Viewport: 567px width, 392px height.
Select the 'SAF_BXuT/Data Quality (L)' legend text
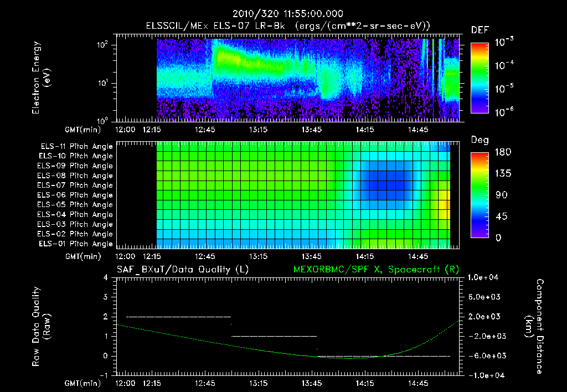(x=183, y=270)
